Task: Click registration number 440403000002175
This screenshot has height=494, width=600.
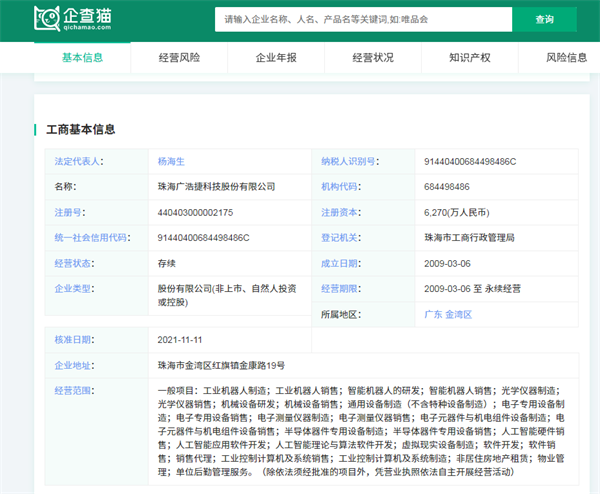Action: coord(195,212)
